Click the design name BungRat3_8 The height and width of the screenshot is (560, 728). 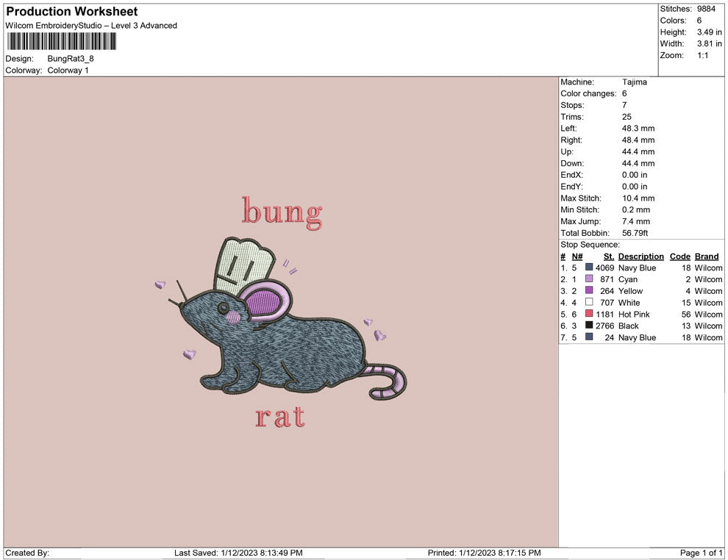[71, 59]
